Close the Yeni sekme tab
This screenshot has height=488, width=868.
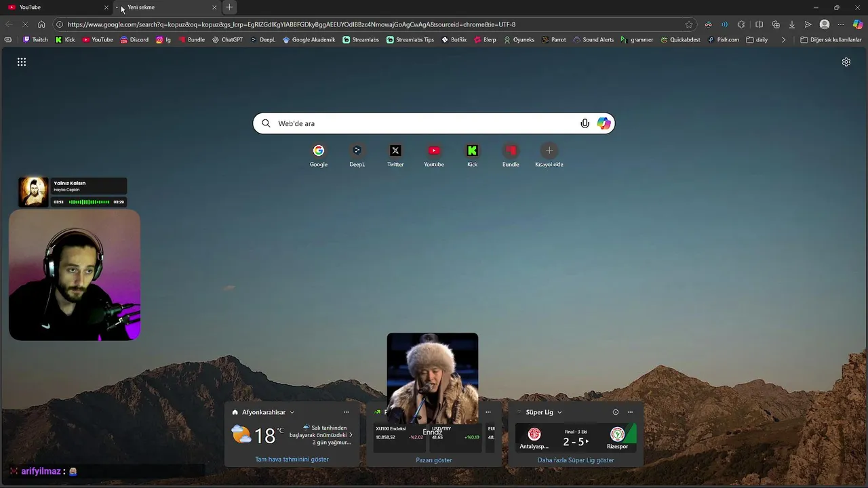pos(214,7)
